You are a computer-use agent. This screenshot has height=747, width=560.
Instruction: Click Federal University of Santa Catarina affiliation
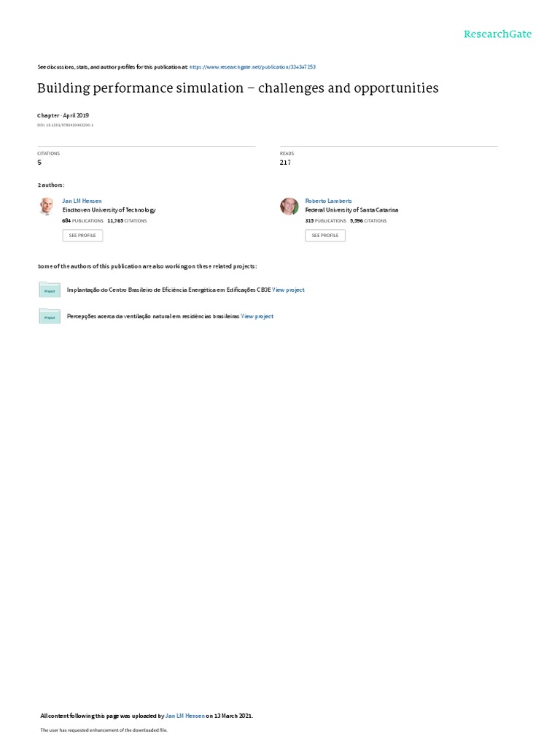[x=352, y=210]
